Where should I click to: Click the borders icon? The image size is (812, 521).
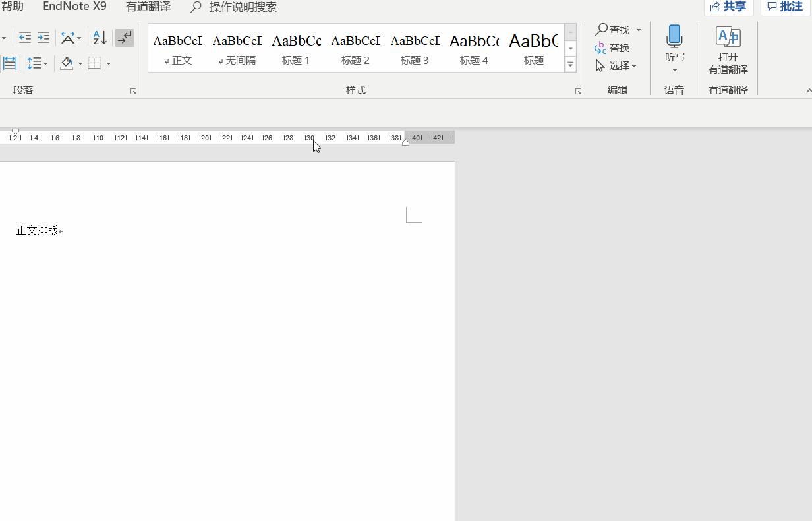click(95, 63)
